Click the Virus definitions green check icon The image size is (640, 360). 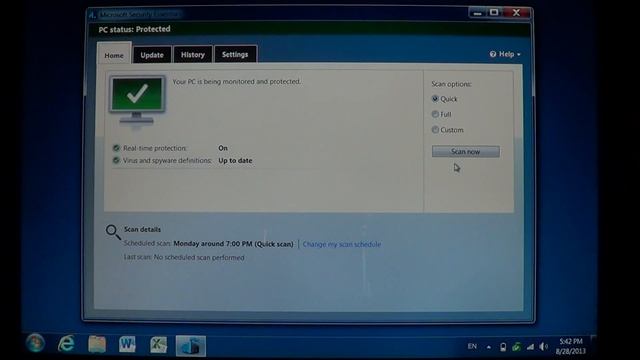click(116, 160)
